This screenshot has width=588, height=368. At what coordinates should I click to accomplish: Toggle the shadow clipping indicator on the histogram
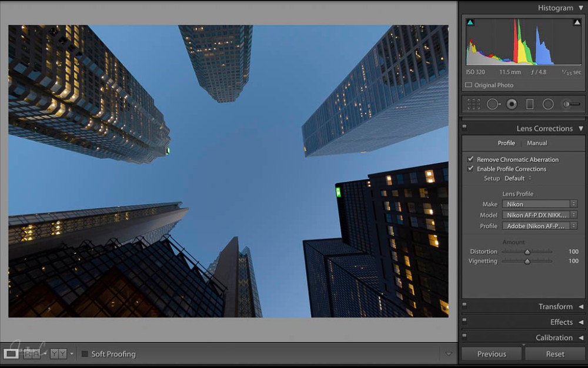pyautogui.click(x=470, y=22)
